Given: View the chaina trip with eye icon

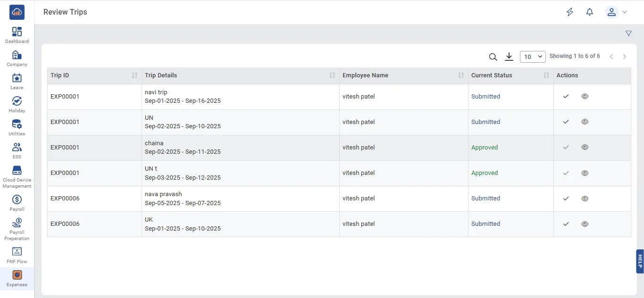Looking at the screenshot, I should point(585,148).
